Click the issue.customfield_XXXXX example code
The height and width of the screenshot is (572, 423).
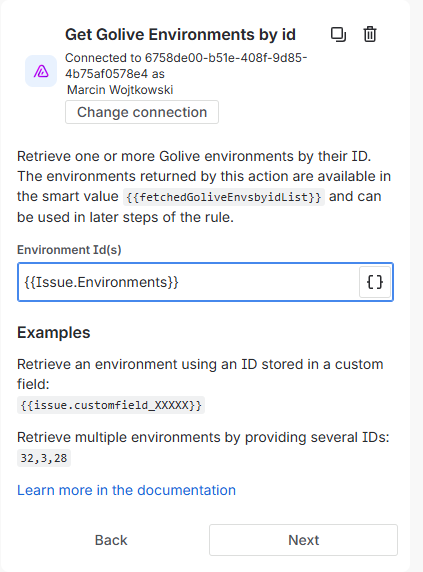[111, 405]
